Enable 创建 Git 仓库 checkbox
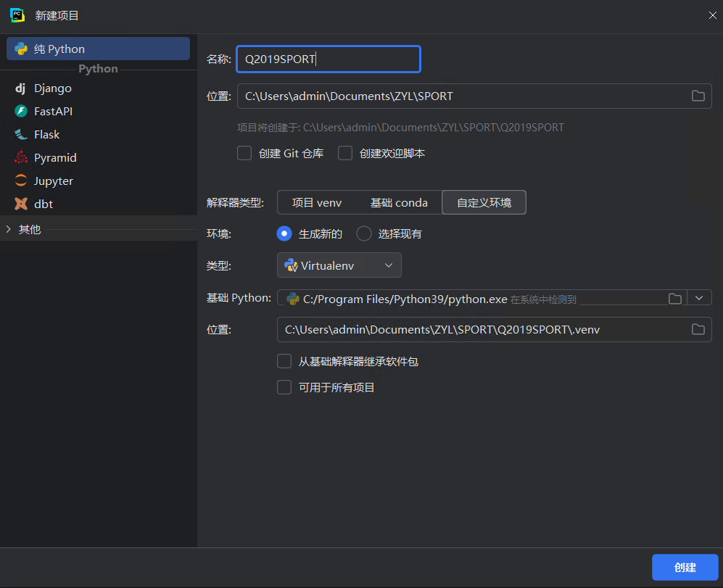The width and height of the screenshot is (723, 588). tap(245, 154)
